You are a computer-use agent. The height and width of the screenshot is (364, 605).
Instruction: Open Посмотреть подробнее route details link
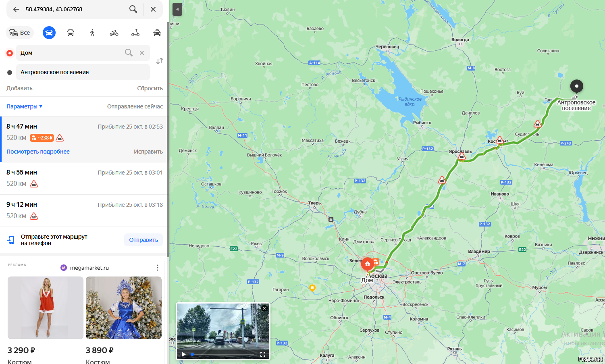(38, 152)
